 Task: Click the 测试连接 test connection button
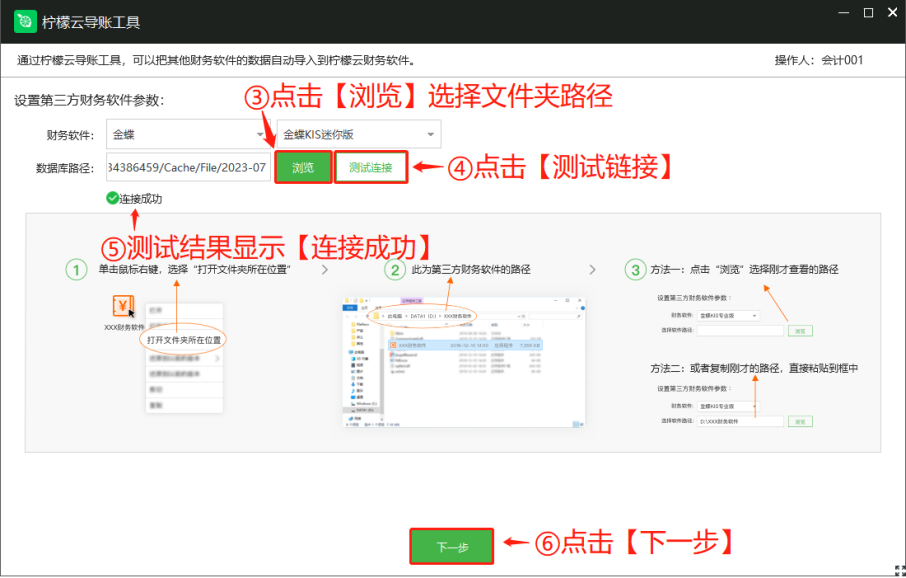click(x=371, y=168)
